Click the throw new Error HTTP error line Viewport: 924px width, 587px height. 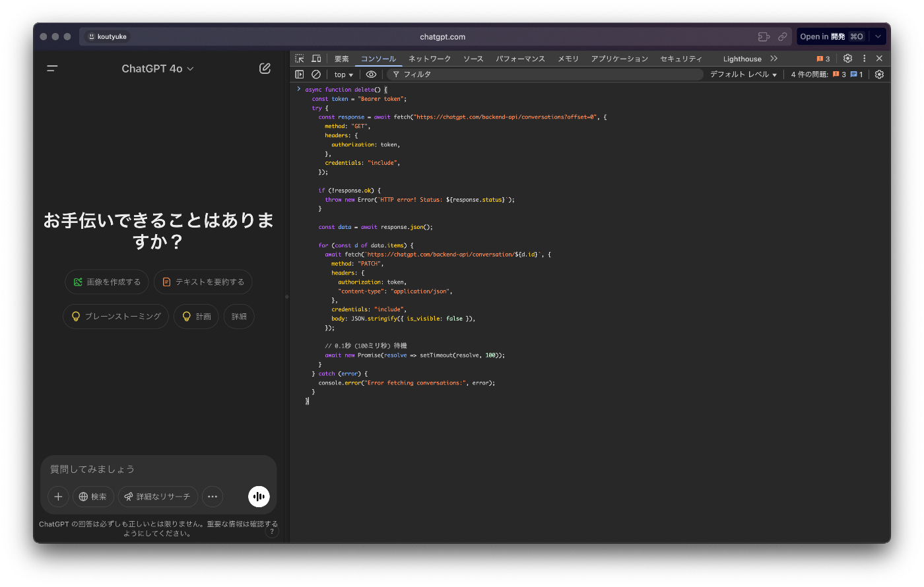420,199
